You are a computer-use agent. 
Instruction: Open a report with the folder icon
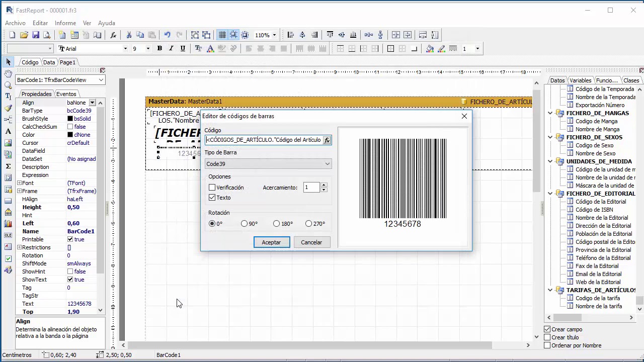point(24,35)
